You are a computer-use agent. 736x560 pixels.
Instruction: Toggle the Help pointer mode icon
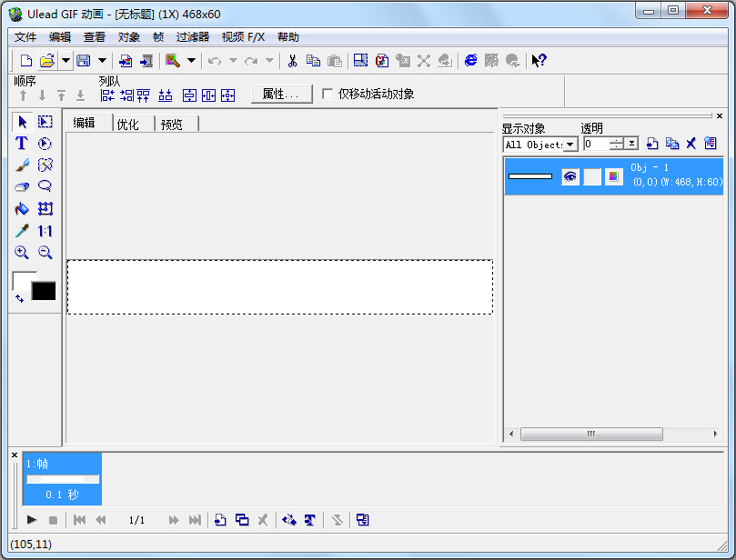pos(539,60)
